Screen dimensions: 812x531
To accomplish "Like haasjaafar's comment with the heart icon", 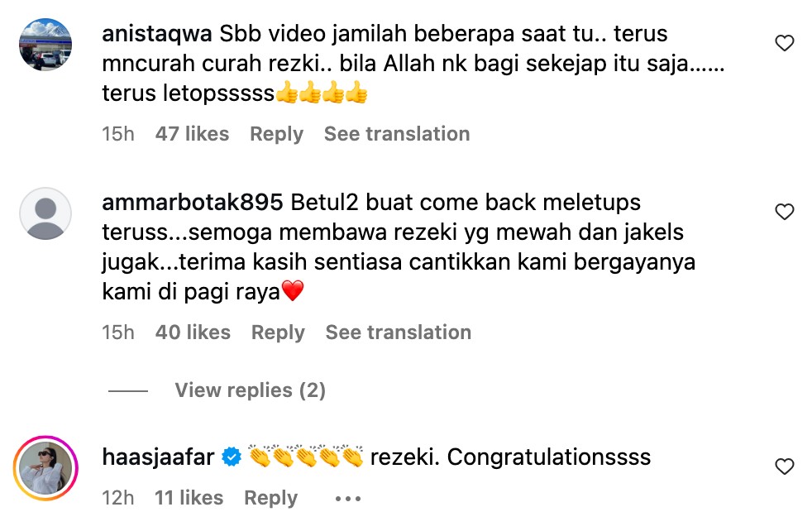I will [784, 466].
